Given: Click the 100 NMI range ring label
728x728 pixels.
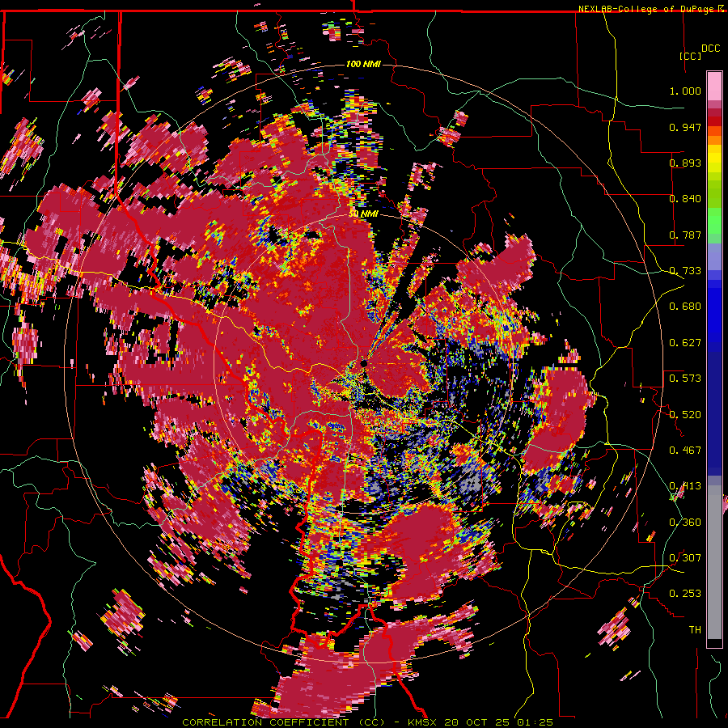Looking at the screenshot, I should pos(363,64).
